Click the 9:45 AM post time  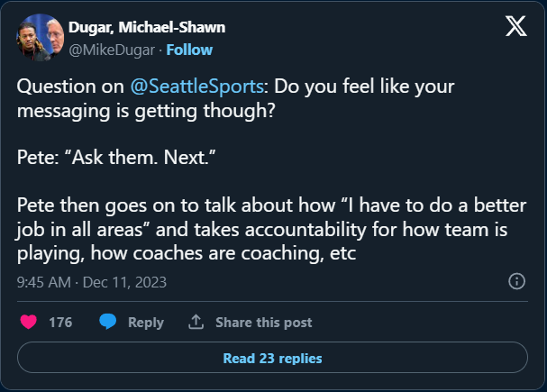tap(44, 282)
